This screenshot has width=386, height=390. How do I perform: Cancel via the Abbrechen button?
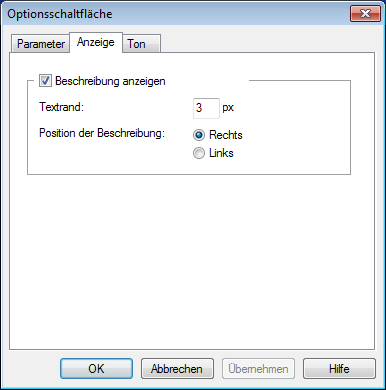(x=177, y=369)
